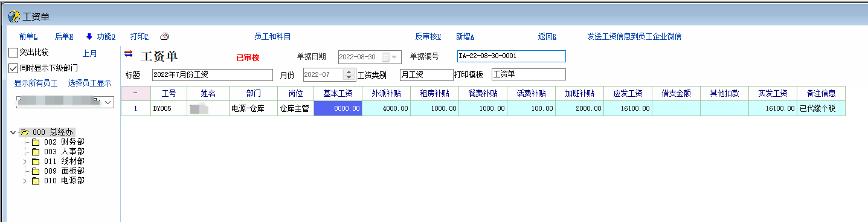Enable the 突出比较 checkbox
The height and width of the screenshot is (222, 868).
click(x=13, y=53)
